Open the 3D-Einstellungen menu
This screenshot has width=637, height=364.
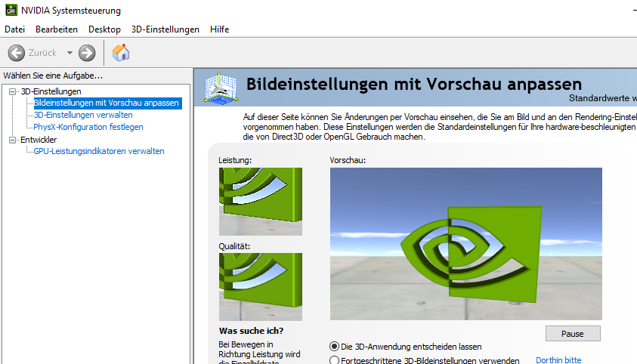click(x=165, y=29)
